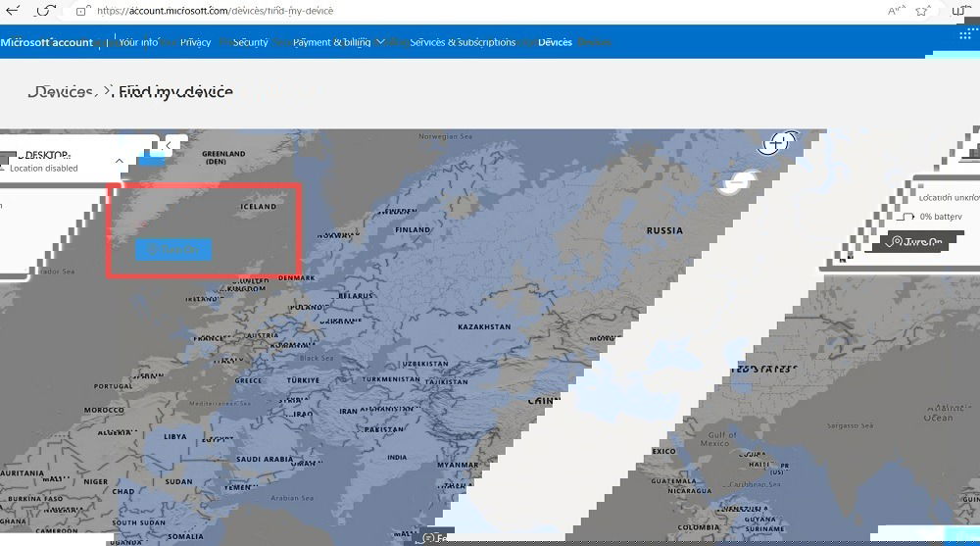
Task: Go back with the browser back arrow
Action: [12, 11]
